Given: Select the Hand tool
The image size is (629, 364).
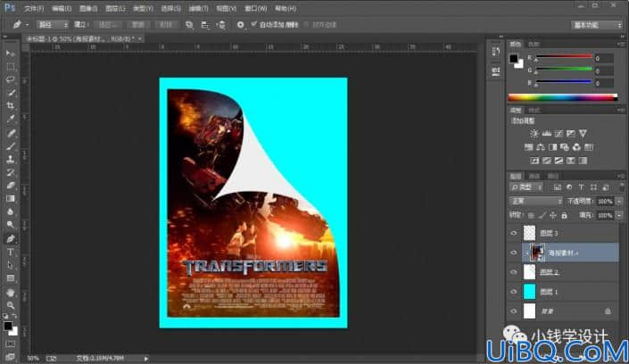Looking at the screenshot, I should tap(11, 292).
